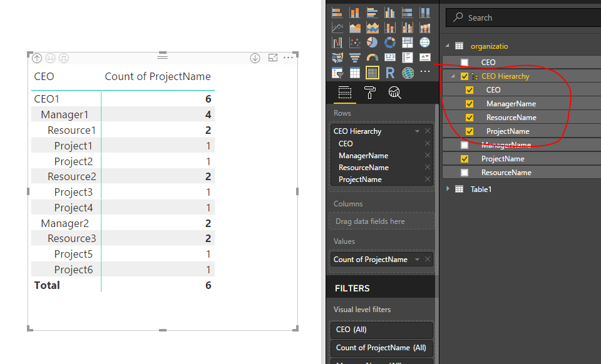Select the area chart visualization
The width and height of the screenshot is (601, 364).
[354, 28]
